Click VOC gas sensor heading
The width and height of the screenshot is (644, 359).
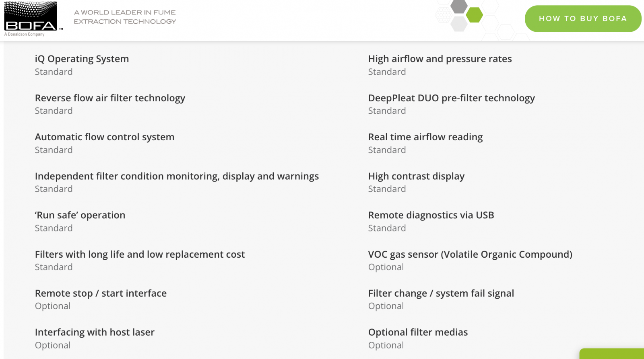pos(470,254)
